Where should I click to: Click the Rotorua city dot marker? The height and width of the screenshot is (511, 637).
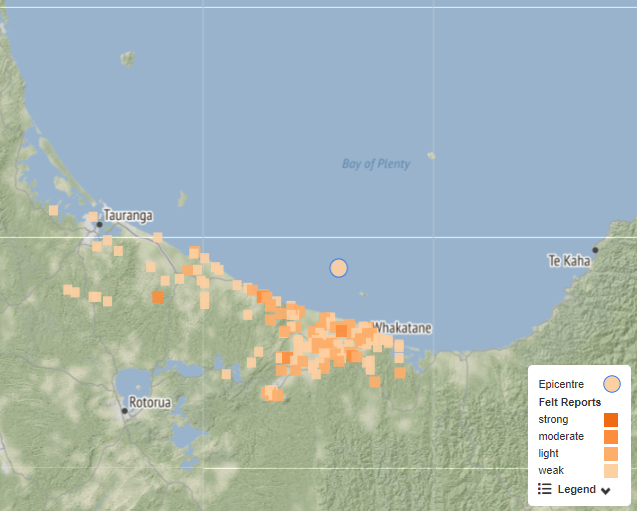pos(125,411)
